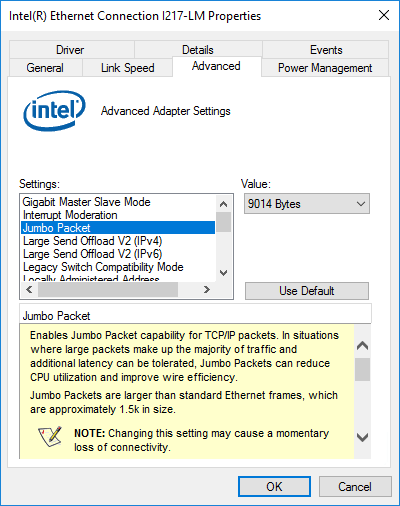Viewport: 400px width, 506px height.
Task: Click the note icon beside the connectivity warning
Action: click(50, 436)
